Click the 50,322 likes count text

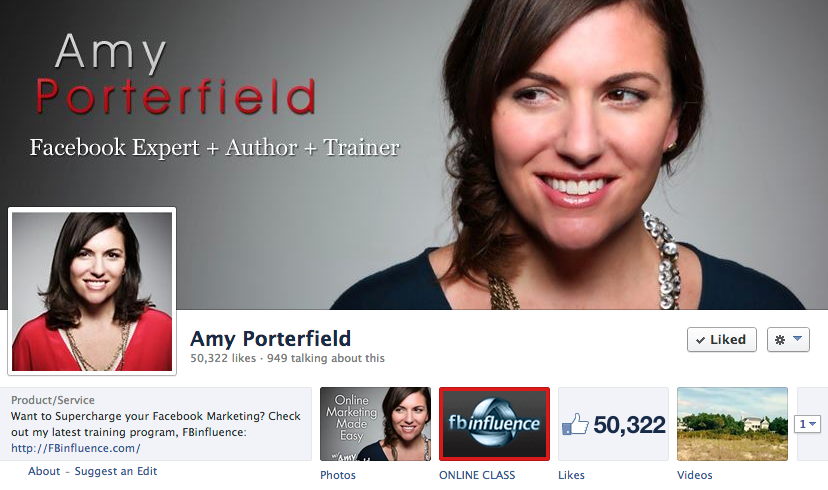coord(223,358)
